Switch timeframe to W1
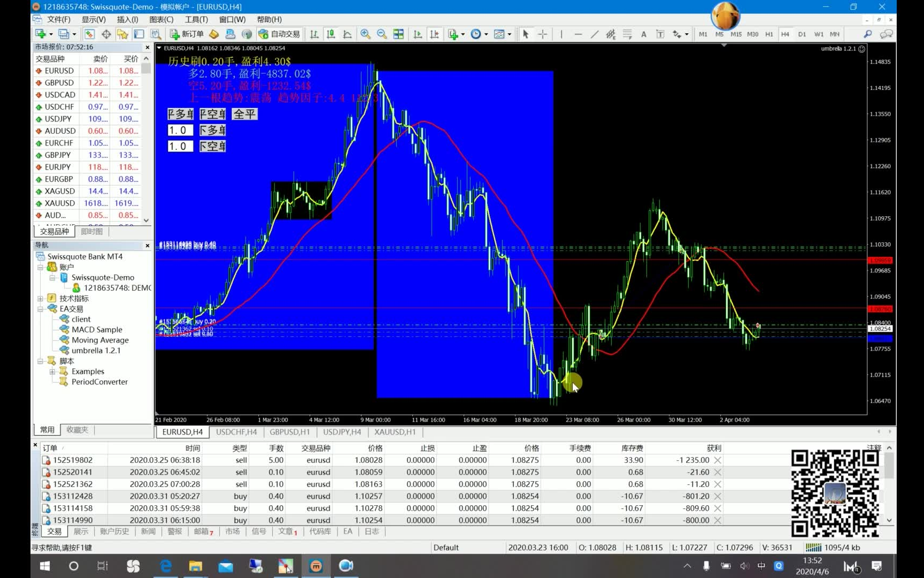The image size is (924, 578). pyautogui.click(x=819, y=34)
